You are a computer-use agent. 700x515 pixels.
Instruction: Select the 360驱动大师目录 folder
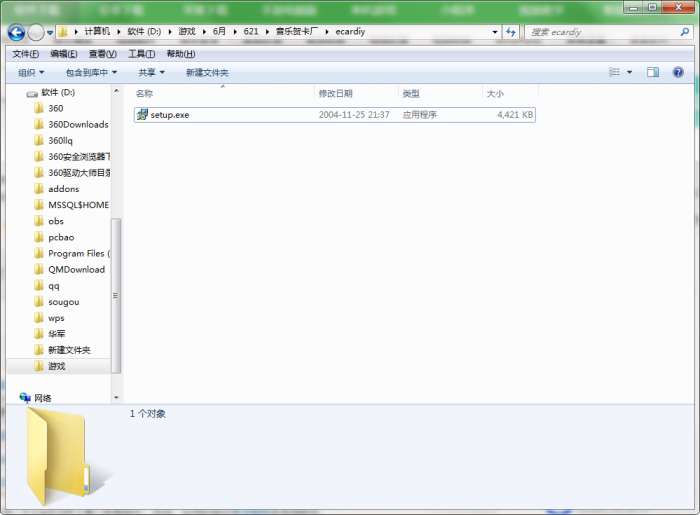click(x=79, y=173)
